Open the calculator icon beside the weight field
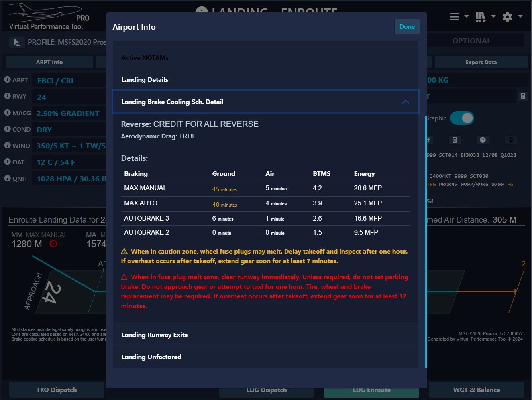Image resolution: width=532 pixels, height=400 pixels. [522, 96]
